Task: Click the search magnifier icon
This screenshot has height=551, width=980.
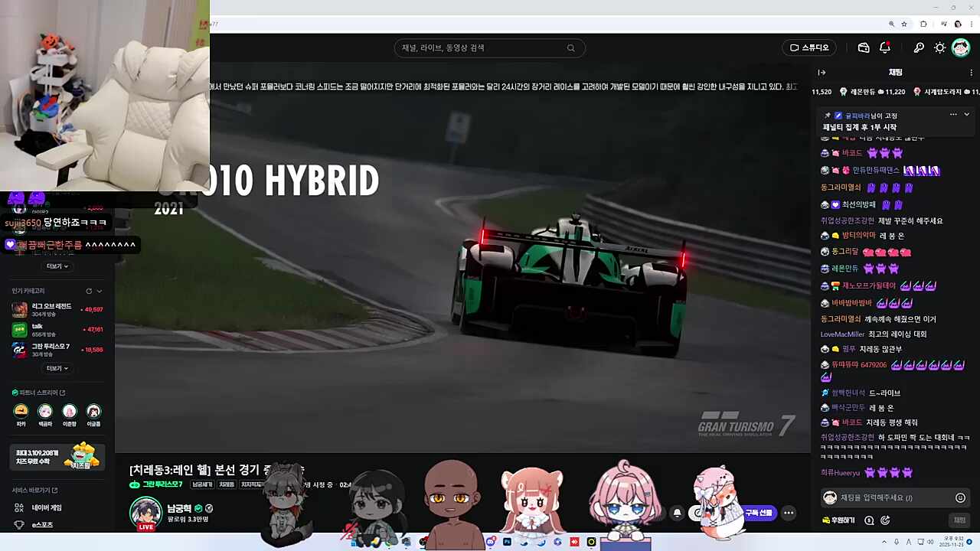Action: [570, 48]
